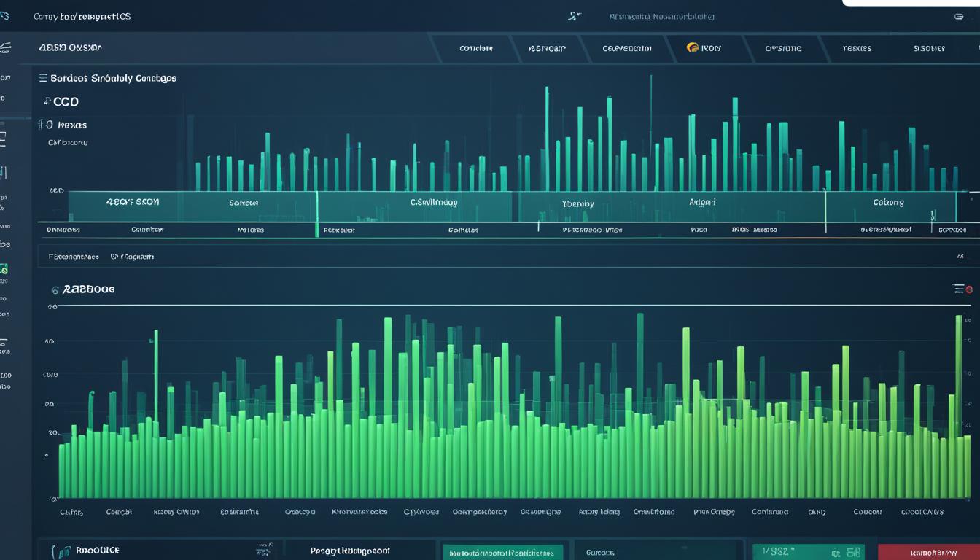Click the small grid icon in the bottom-left panel

pyautogui.click(x=264, y=551)
